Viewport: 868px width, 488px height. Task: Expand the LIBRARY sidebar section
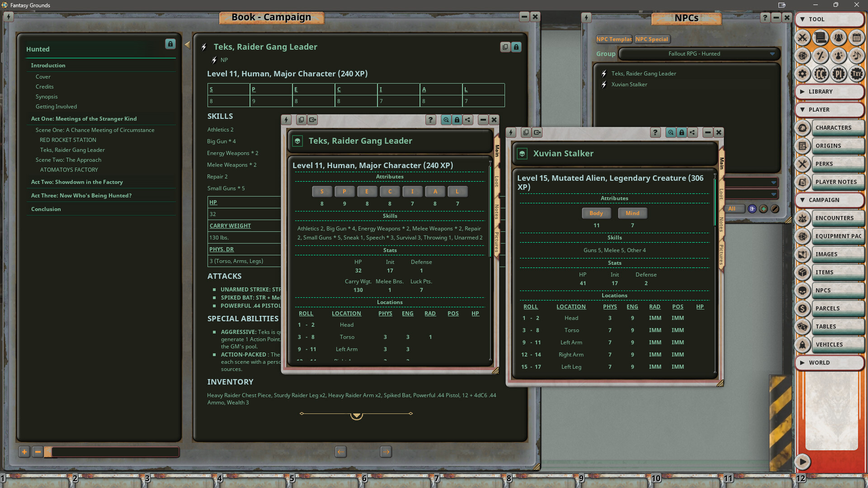click(830, 91)
